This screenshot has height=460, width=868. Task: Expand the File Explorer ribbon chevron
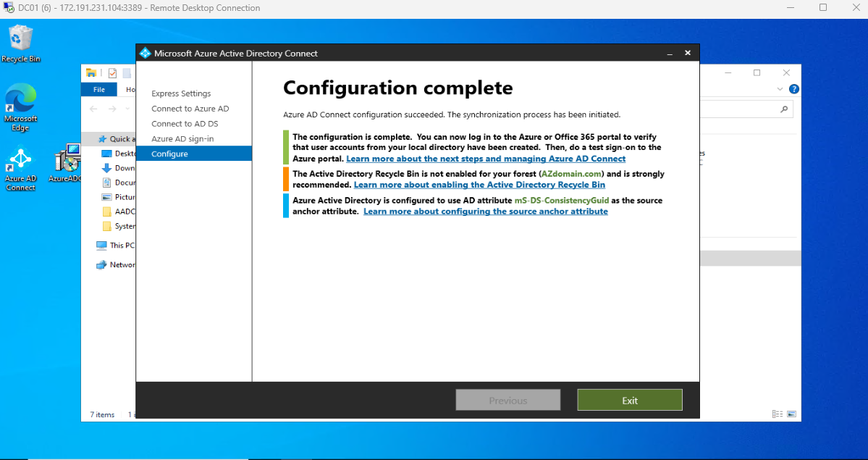780,89
